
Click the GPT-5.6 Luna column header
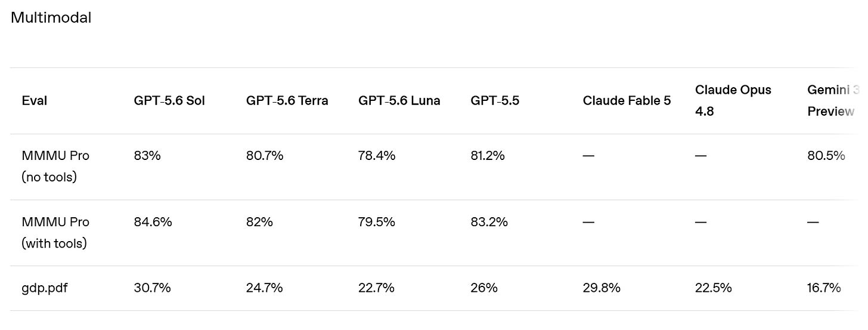click(399, 101)
